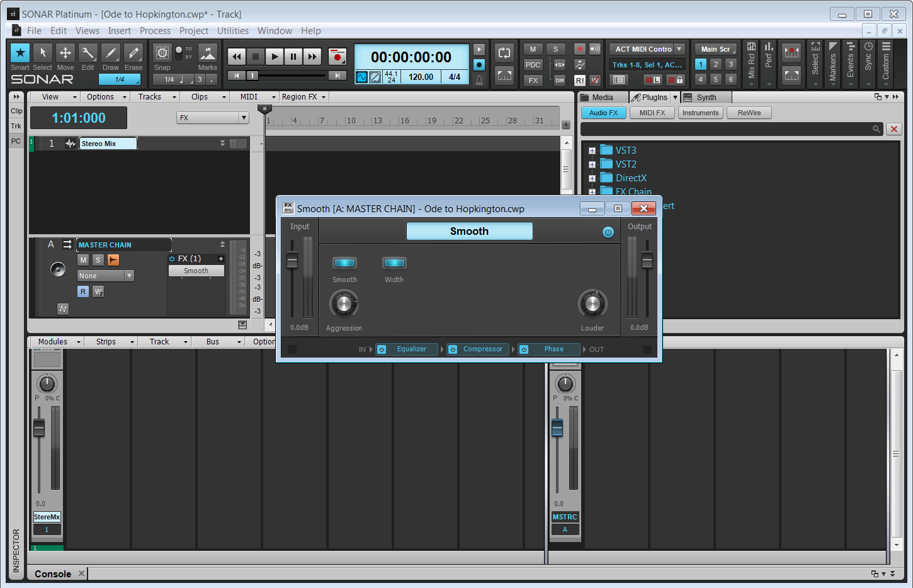Show the Audio FX plugin list
Screen dimensions: 913x588
click(604, 113)
